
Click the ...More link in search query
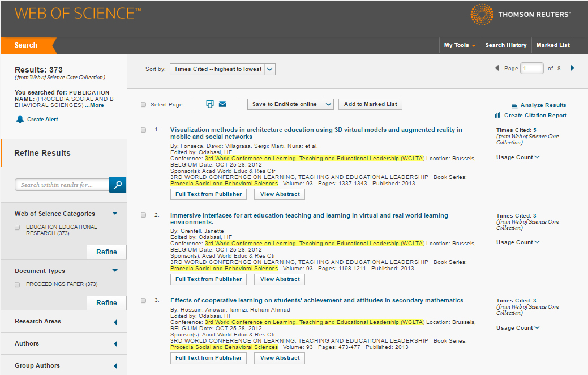click(95, 105)
